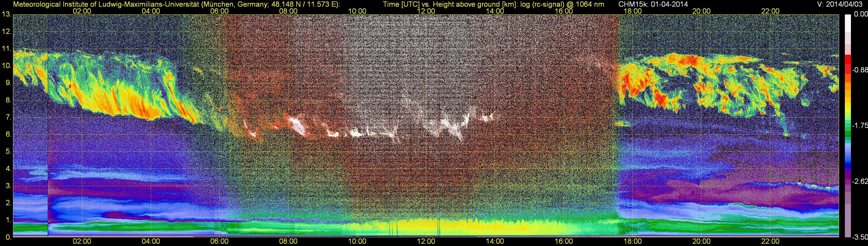The width and height of the screenshot is (868, 246).
Task: Click the 0.00 value on the color scale
Action: tap(860, 14)
